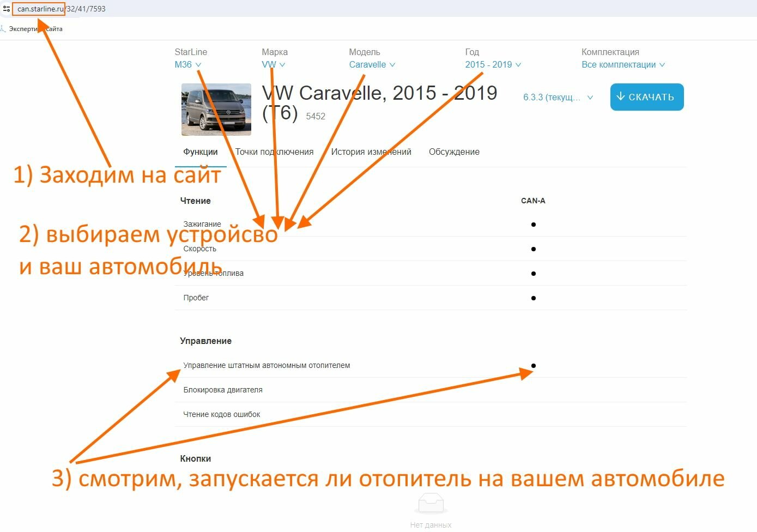Image resolution: width=757 pixels, height=532 pixels.
Task: Click the Пробег row label
Action: pos(196,298)
